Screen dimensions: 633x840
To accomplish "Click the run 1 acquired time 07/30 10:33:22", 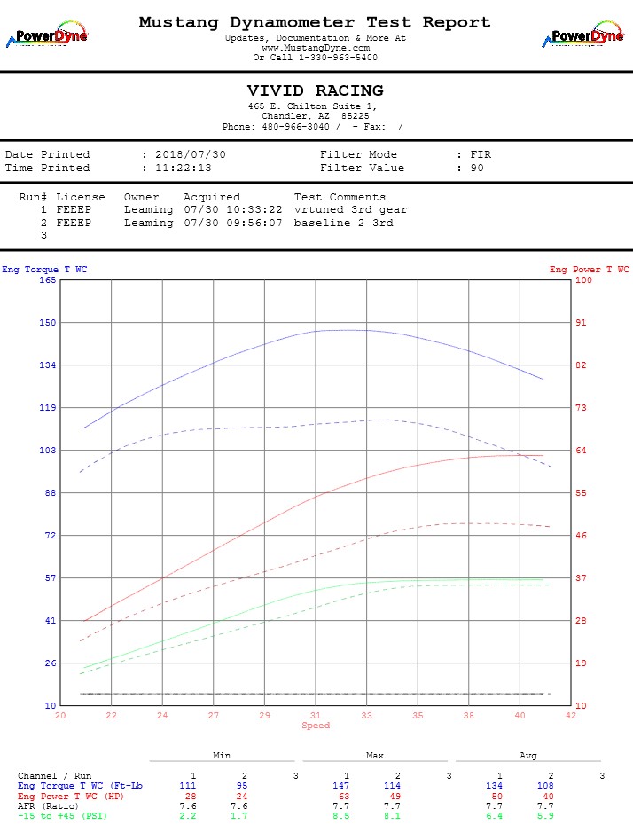I will (x=233, y=209).
